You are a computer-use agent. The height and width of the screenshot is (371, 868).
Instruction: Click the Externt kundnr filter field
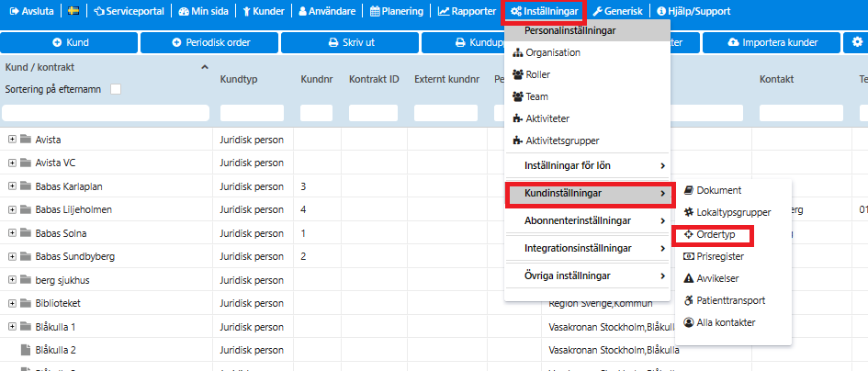pyautogui.click(x=445, y=113)
